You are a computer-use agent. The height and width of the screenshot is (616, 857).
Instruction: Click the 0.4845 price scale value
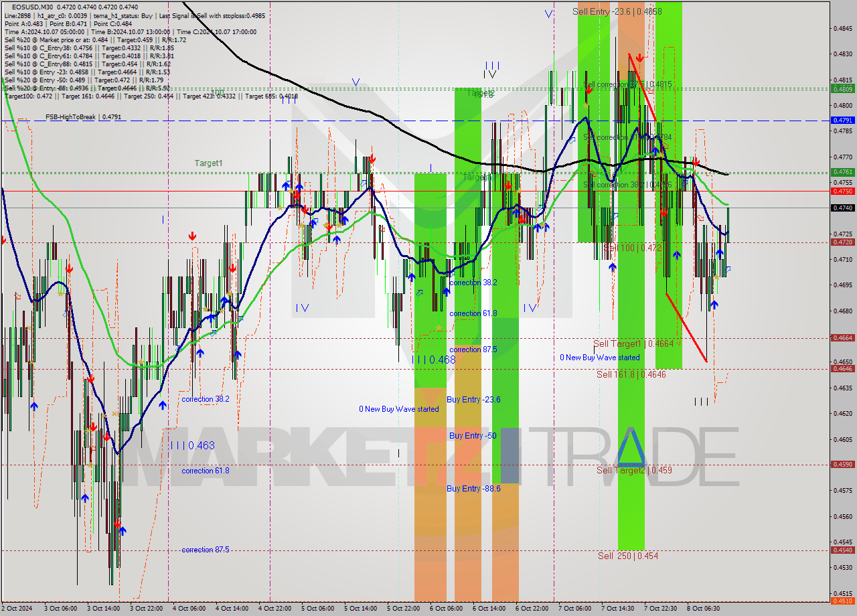[842, 28]
